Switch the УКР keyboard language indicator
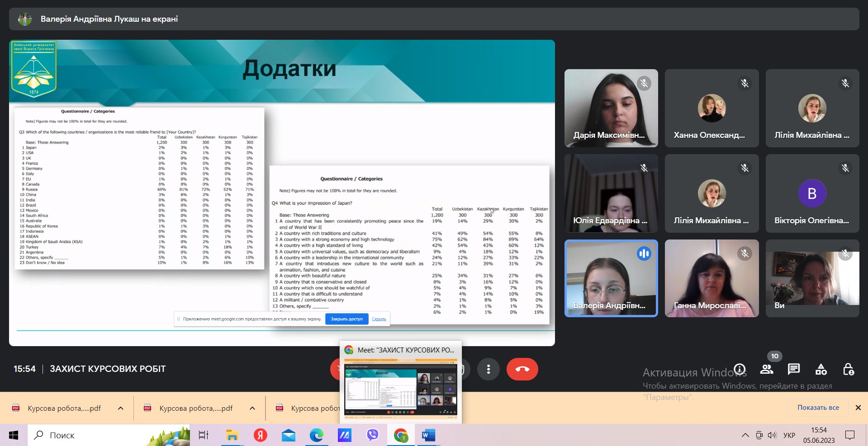The height and width of the screenshot is (446, 868). tap(789, 435)
